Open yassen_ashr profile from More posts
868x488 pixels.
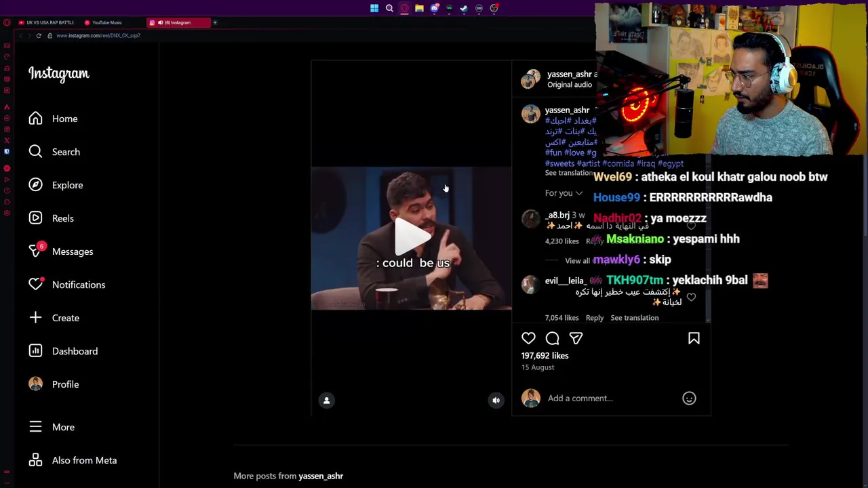tap(321, 476)
